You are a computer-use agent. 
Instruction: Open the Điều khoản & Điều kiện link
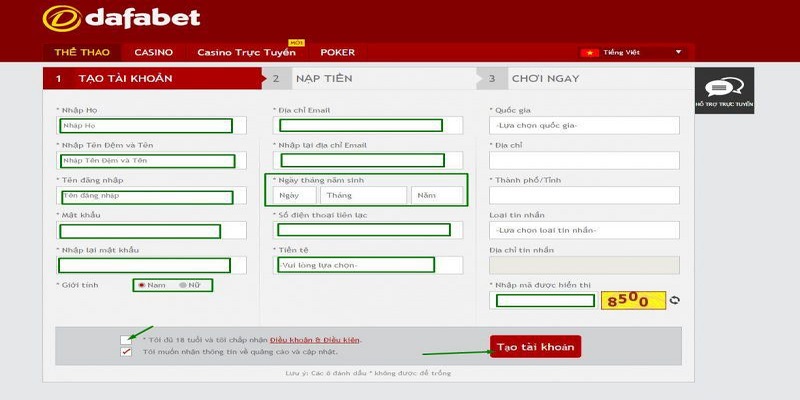tap(315, 340)
